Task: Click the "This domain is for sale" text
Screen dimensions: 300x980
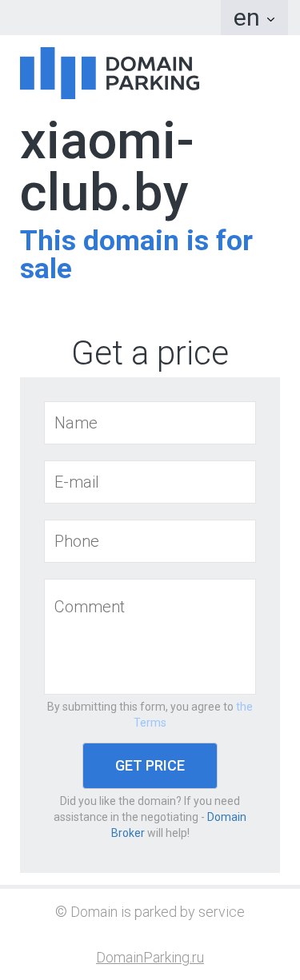Action: tap(136, 254)
